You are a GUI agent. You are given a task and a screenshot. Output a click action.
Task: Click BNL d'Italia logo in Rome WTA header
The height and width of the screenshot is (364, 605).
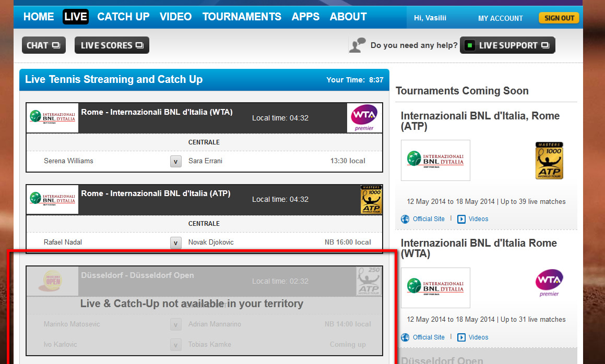tap(53, 118)
